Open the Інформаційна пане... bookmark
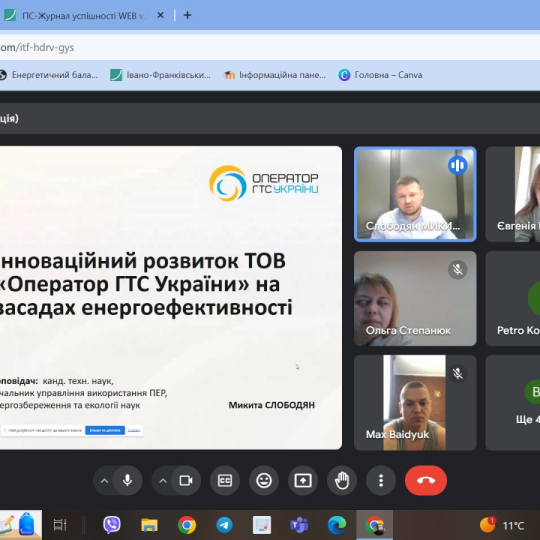 coord(274,75)
